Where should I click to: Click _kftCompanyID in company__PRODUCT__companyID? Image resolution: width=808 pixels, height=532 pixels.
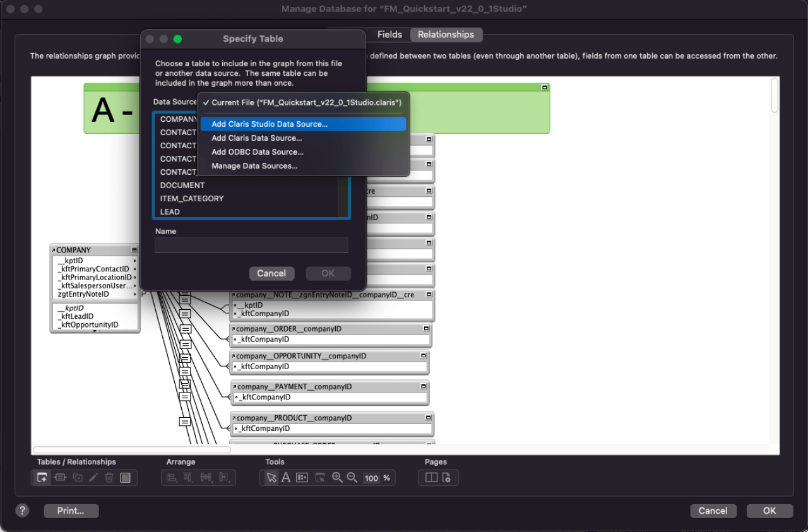[x=264, y=429]
